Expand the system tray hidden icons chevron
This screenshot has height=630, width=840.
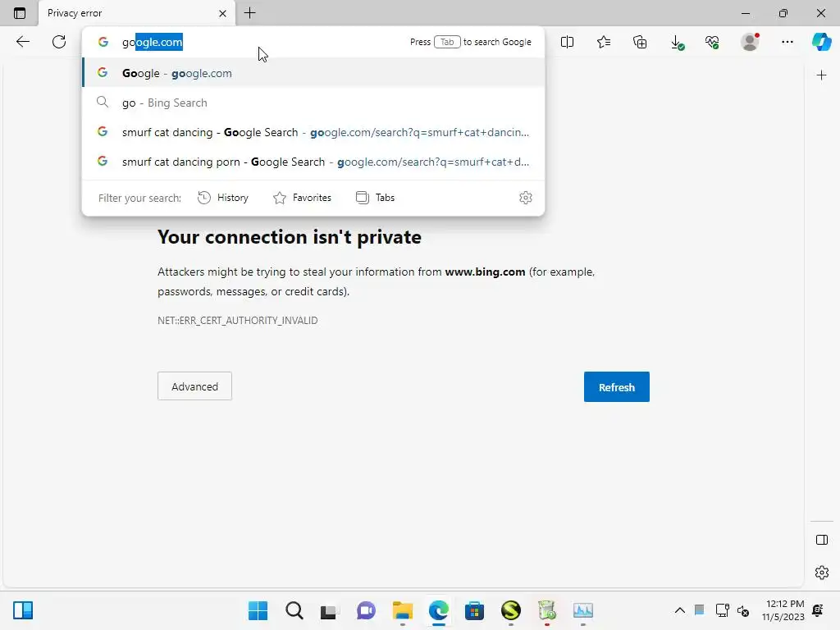(x=679, y=610)
